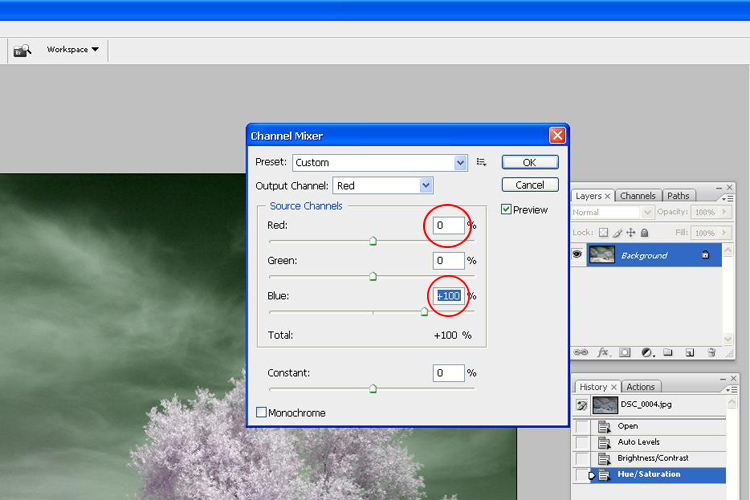This screenshot has height=500, width=750.
Task: Click the Green channel slider handle
Action: (x=373, y=277)
